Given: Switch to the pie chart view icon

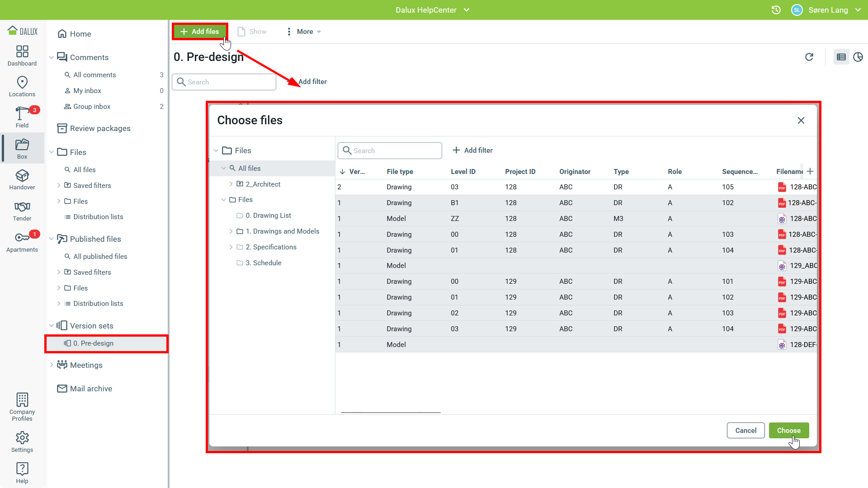Looking at the screenshot, I should click(x=858, y=57).
